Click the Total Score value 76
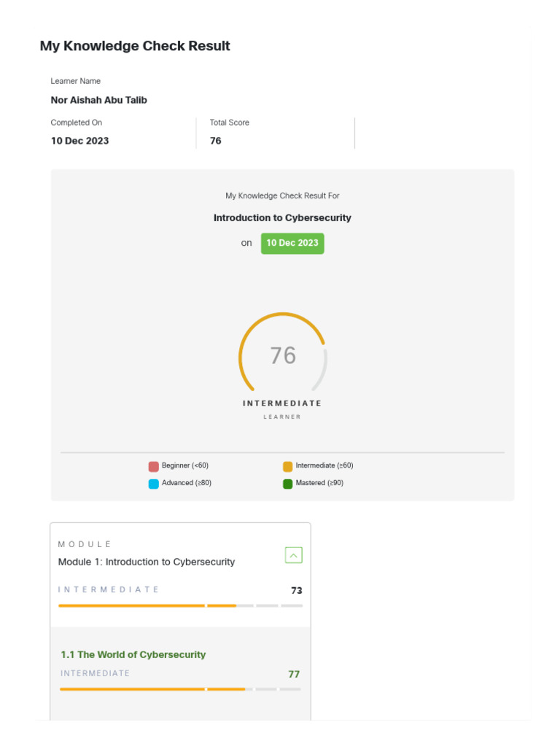Viewport: 560px width, 747px height. pyautogui.click(x=216, y=141)
